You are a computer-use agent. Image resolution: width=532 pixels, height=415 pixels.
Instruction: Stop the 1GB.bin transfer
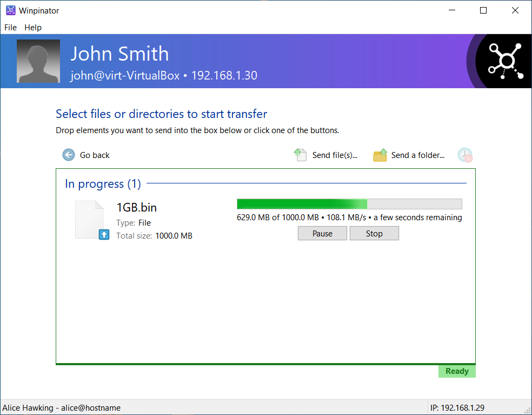(374, 233)
